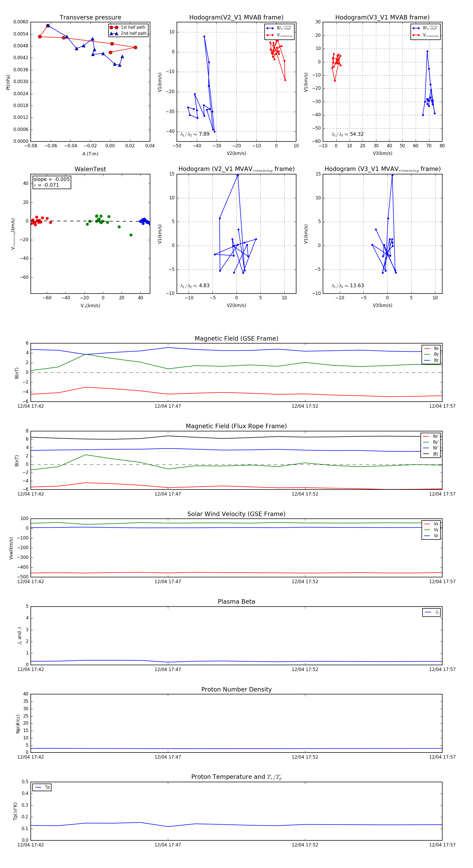The height and width of the screenshot is (868, 473).
Task: Select the 'Pt(nPa)' y-axis label
Action: [8, 82]
